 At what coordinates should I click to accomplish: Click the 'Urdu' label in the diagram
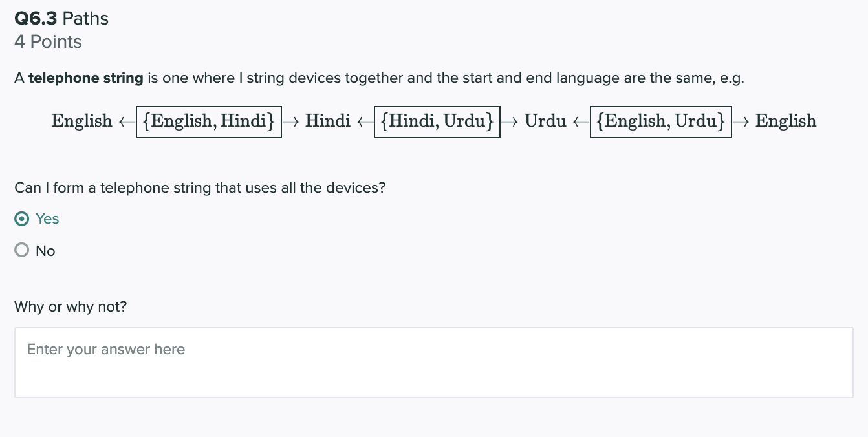coord(545,121)
